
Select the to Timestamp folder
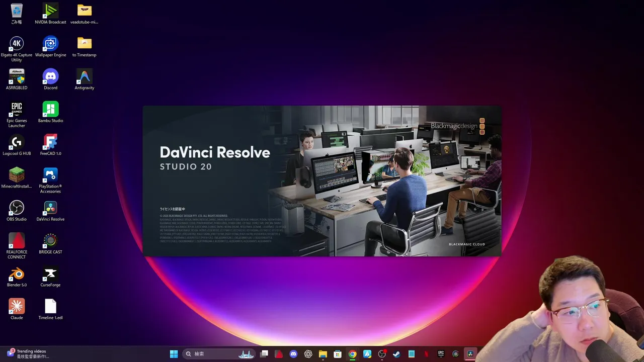pyautogui.click(x=84, y=46)
